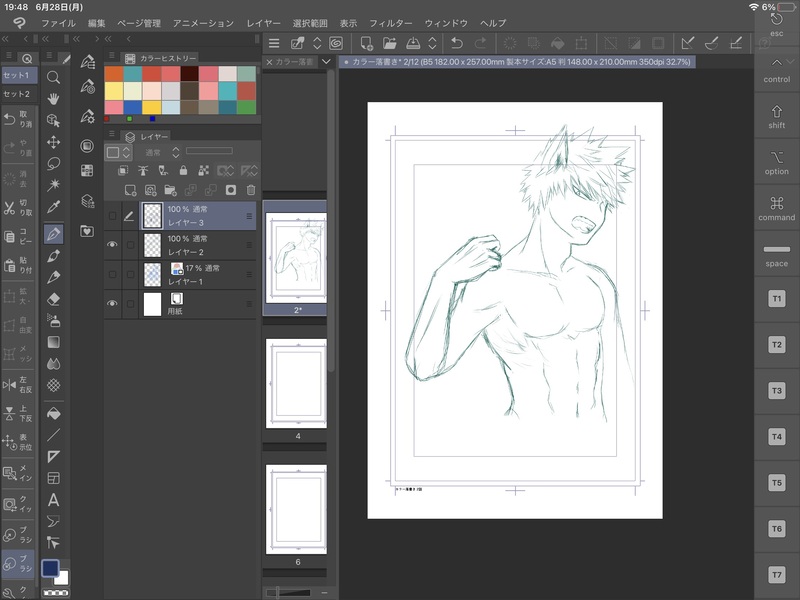
Task: Select the Pen tool in the toolbar
Action: 54,233
